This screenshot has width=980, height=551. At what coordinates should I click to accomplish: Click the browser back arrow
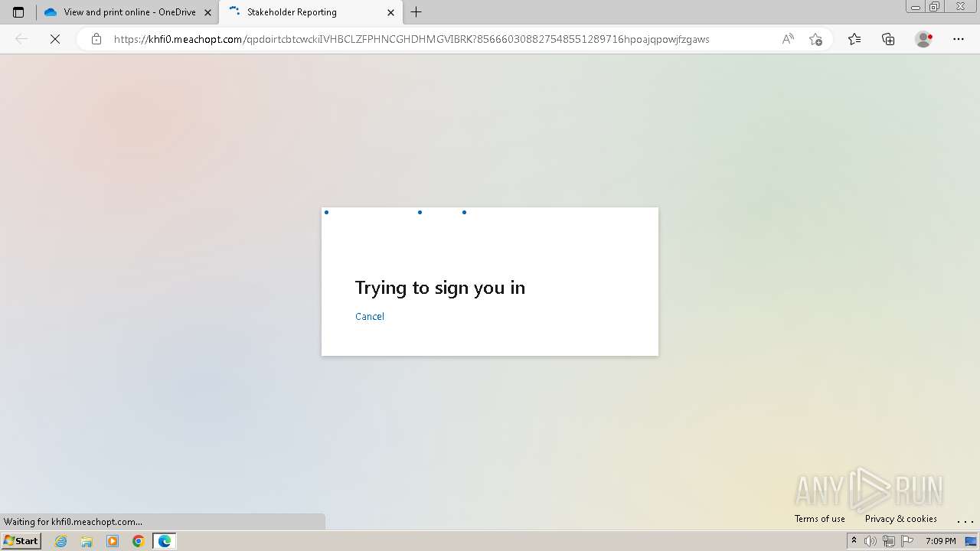click(x=21, y=39)
